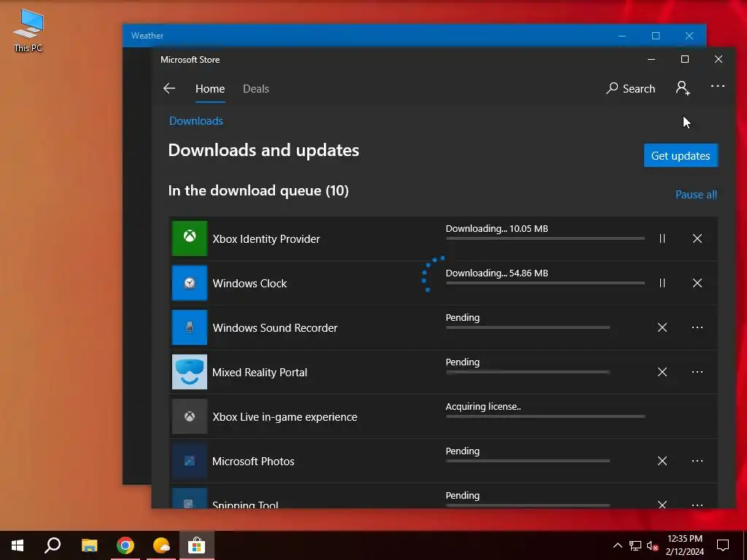
Task: Switch to the Deals tab
Action: tap(256, 89)
